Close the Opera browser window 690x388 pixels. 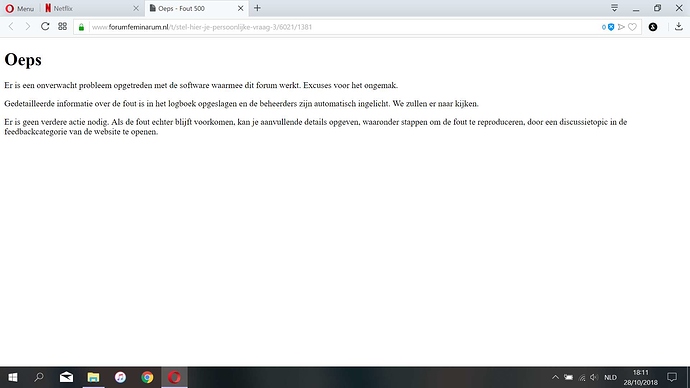click(679, 8)
